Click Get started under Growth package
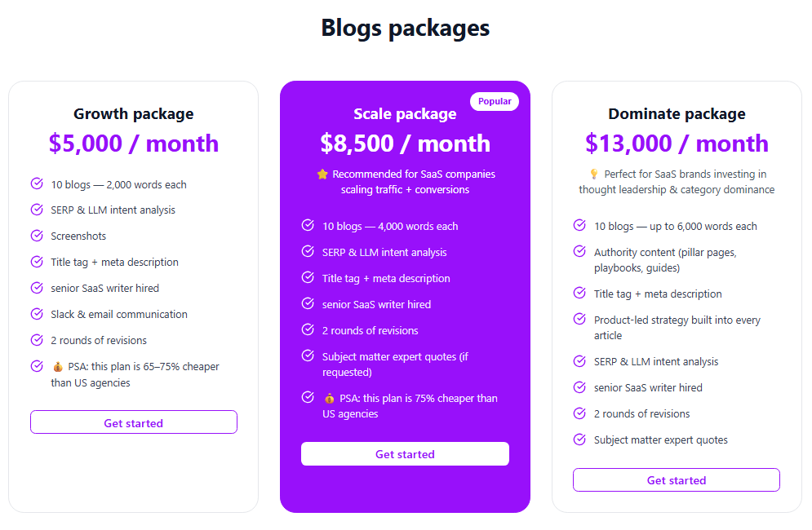 [x=134, y=422]
